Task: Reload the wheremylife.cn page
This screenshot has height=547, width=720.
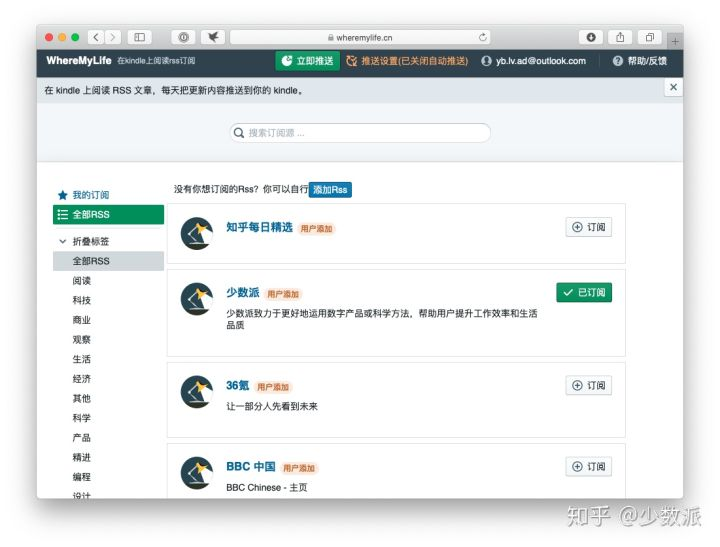Action: (x=483, y=37)
